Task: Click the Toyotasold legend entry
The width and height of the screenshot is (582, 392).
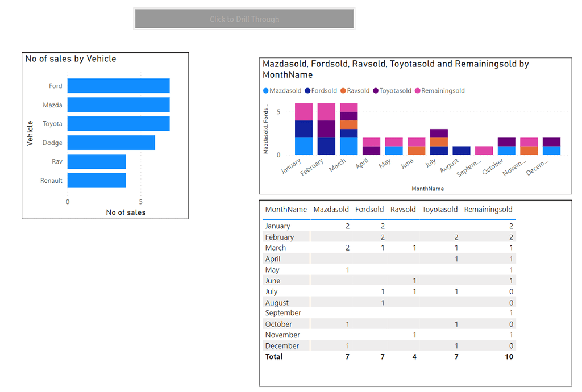Action: [395, 91]
